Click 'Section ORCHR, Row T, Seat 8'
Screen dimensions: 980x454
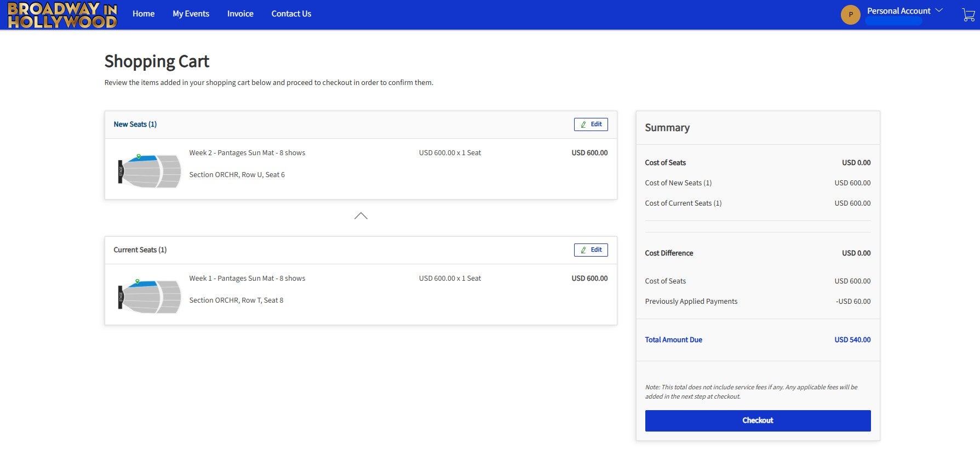click(236, 300)
